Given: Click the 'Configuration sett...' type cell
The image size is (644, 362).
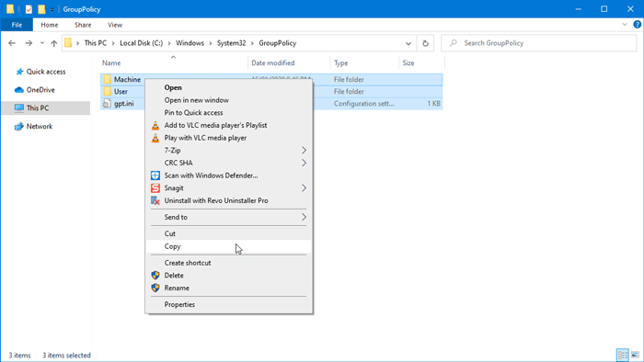Looking at the screenshot, I should click(x=363, y=104).
